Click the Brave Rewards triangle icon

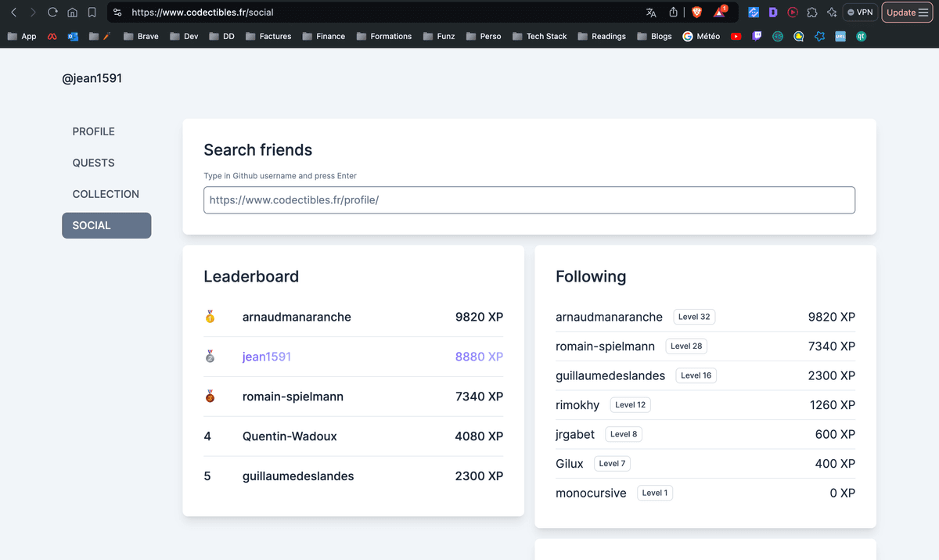tap(718, 11)
